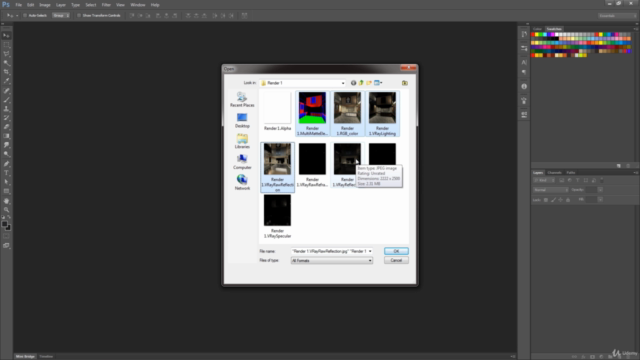Select the Horizontal Type tool

(x=6, y=173)
